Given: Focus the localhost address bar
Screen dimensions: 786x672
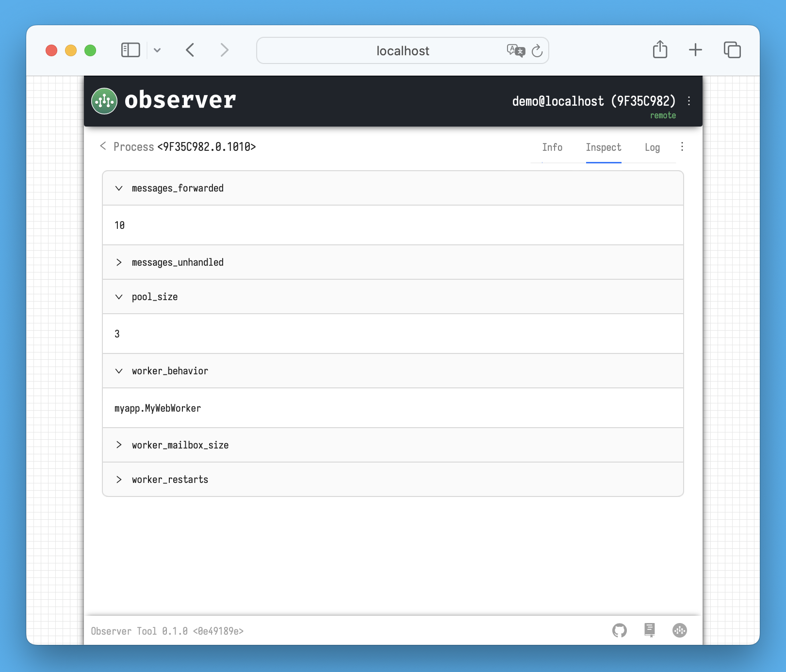Looking at the screenshot, I should (x=402, y=51).
